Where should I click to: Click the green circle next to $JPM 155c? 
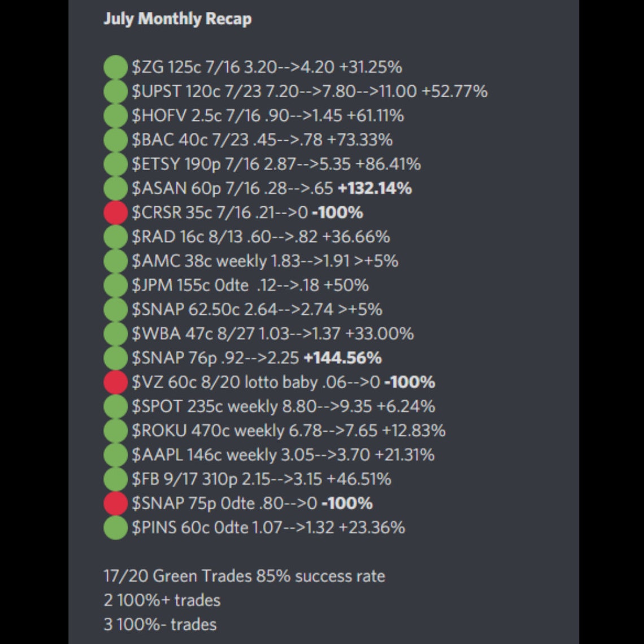tap(115, 285)
